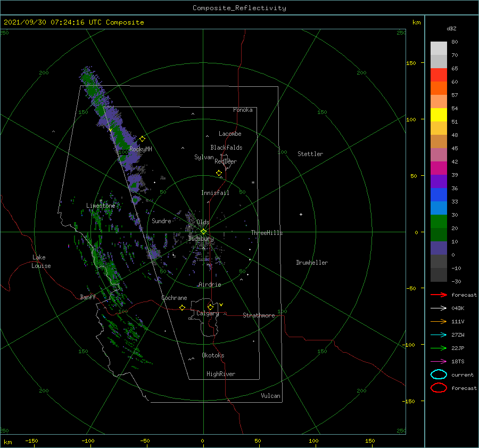Screen dimensions: 479x448
Task: Click the bright yellow swatch in dBZ scale
Action: [439, 115]
